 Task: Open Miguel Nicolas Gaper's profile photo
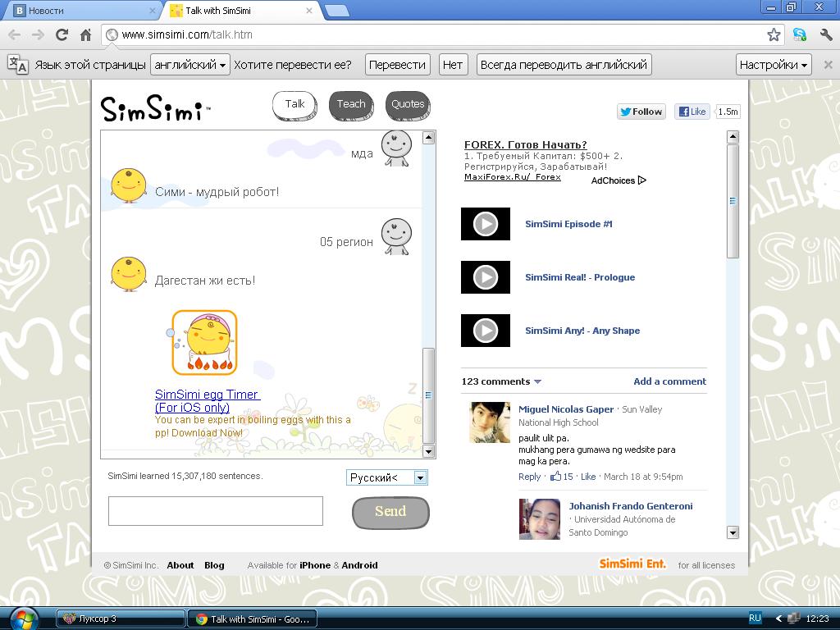[490, 422]
